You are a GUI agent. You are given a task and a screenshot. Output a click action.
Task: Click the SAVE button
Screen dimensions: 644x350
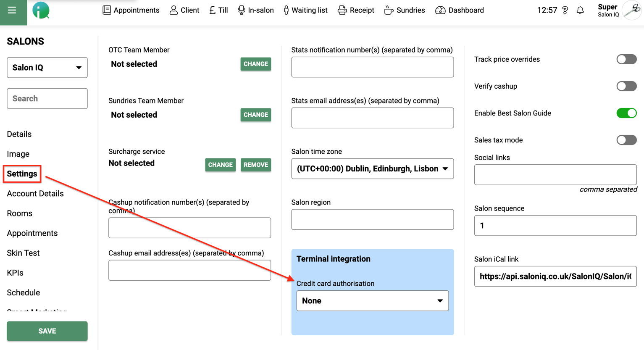pyautogui.click(x=47, y=331)
